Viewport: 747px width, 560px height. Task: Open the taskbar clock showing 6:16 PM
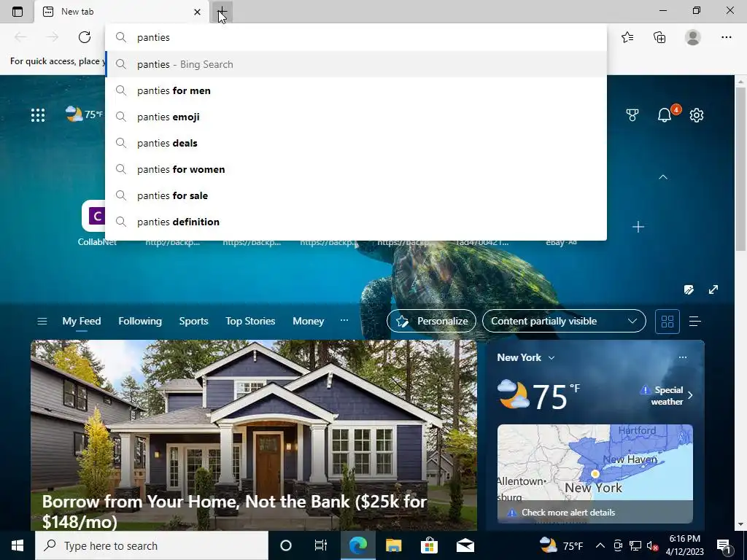point(684,545)
